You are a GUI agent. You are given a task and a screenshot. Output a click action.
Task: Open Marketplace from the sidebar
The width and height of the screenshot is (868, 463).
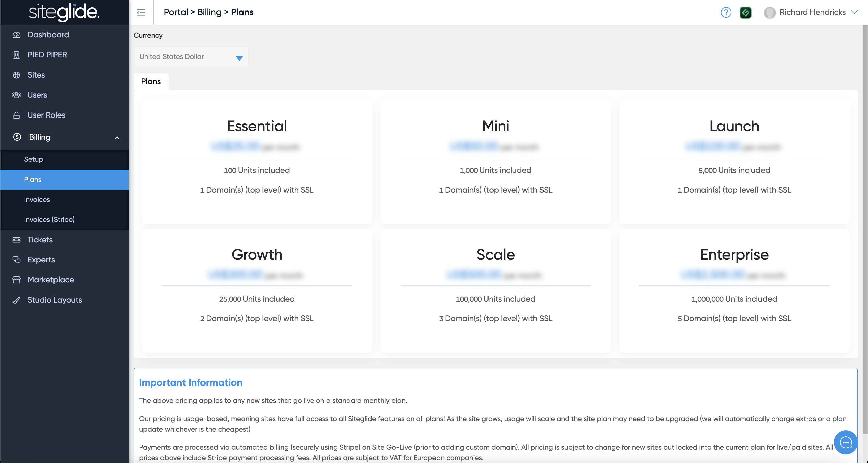(50, 280)
